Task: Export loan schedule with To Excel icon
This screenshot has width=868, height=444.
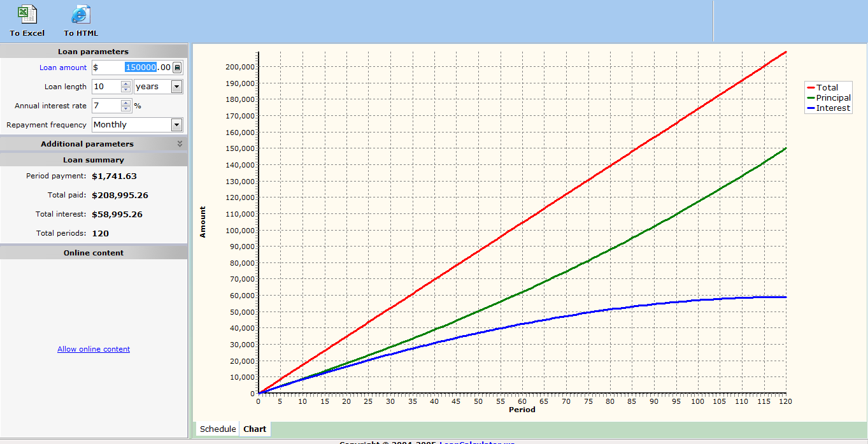Action: point(27,20)
